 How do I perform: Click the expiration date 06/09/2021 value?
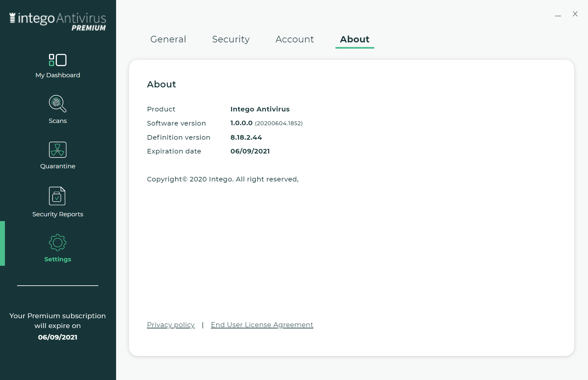250,151
